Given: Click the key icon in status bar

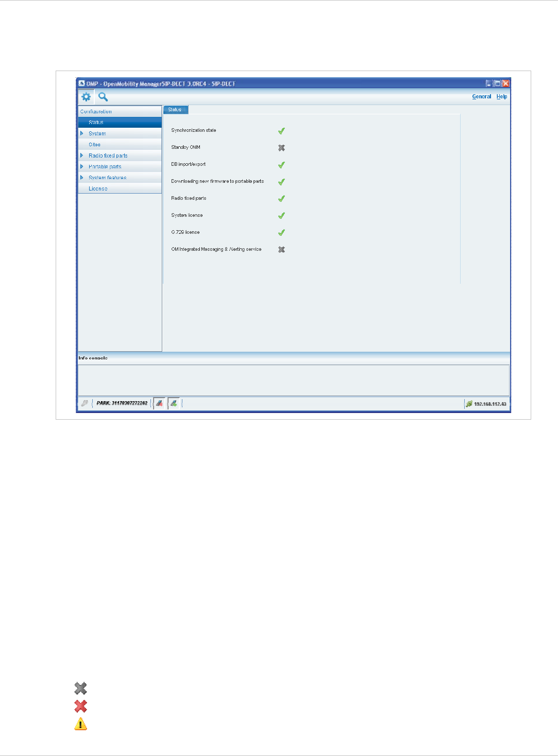Looking at the screenshot, I should (x=84, y=403).
